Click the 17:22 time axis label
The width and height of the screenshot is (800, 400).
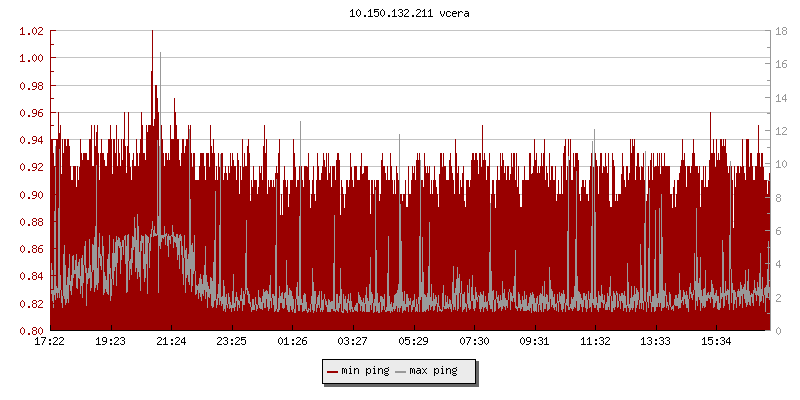(x=50, y=342)
